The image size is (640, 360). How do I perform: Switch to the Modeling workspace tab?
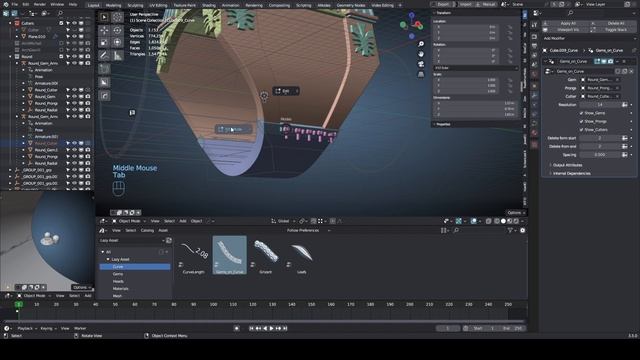[x=113, y=5]
